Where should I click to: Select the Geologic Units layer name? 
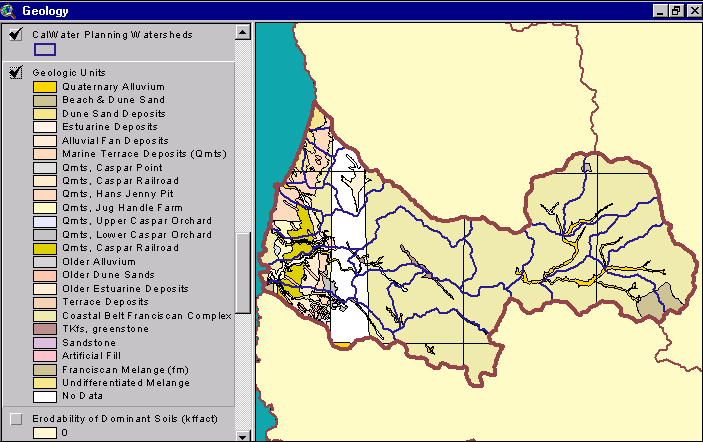pyautogui.click(x=69, y=73)
